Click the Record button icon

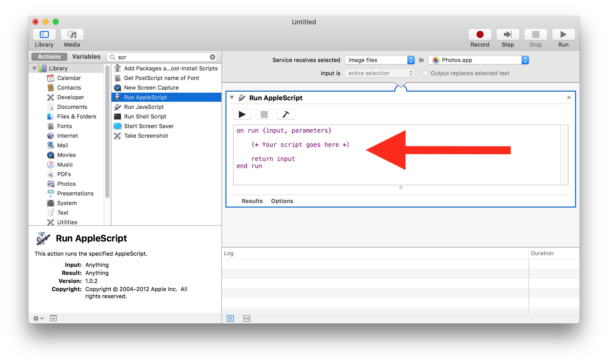click(x=480, y=34)
